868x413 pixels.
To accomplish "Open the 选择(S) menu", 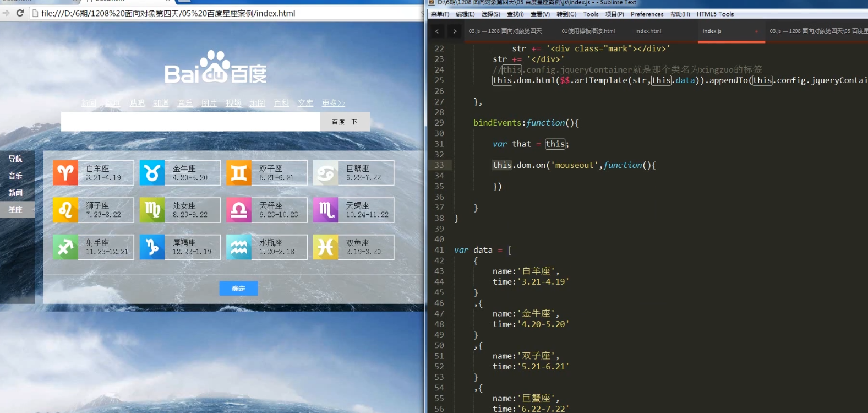I will pyautogui.click(x=490, y=14).
